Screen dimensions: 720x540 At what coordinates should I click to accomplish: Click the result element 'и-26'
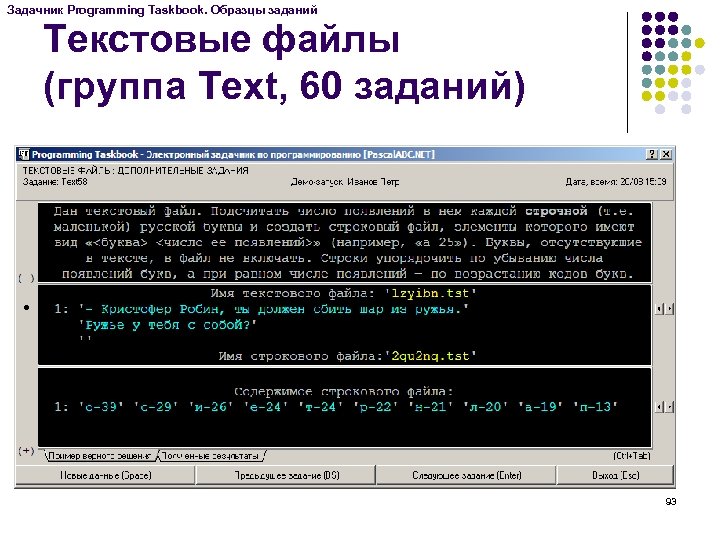tap(211, 407)
